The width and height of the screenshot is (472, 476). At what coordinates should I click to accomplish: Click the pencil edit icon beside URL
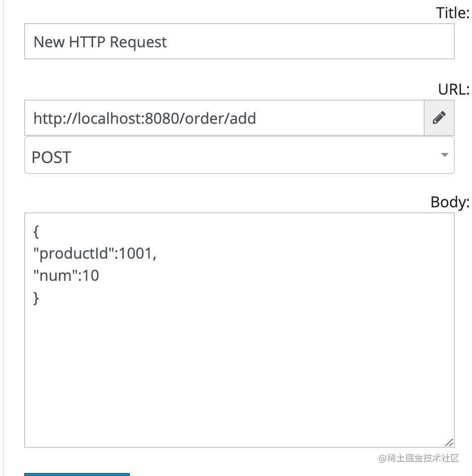[439, 118]
